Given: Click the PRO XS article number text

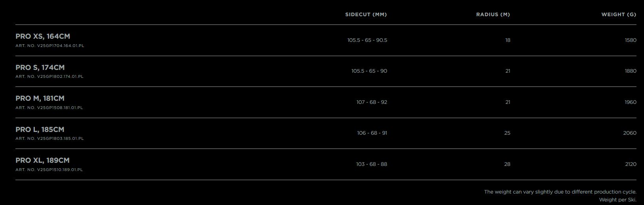Looking at the screenshot, I should point(50,46).
